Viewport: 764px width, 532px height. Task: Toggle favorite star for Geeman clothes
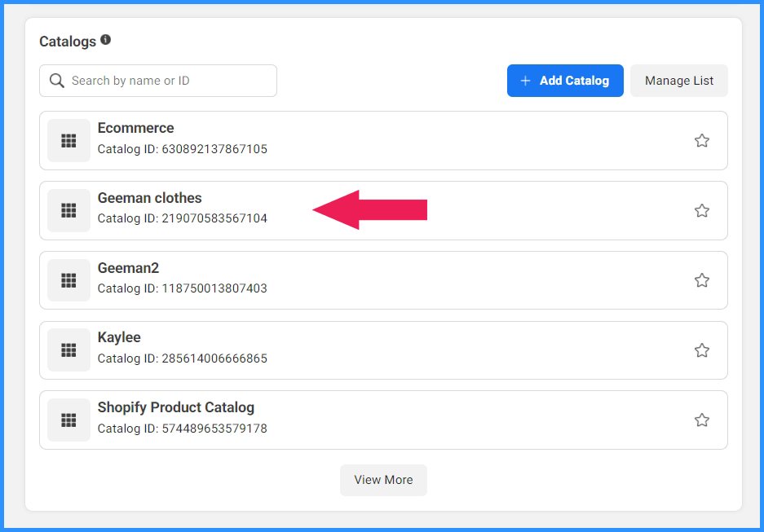(x=702, y=211)
